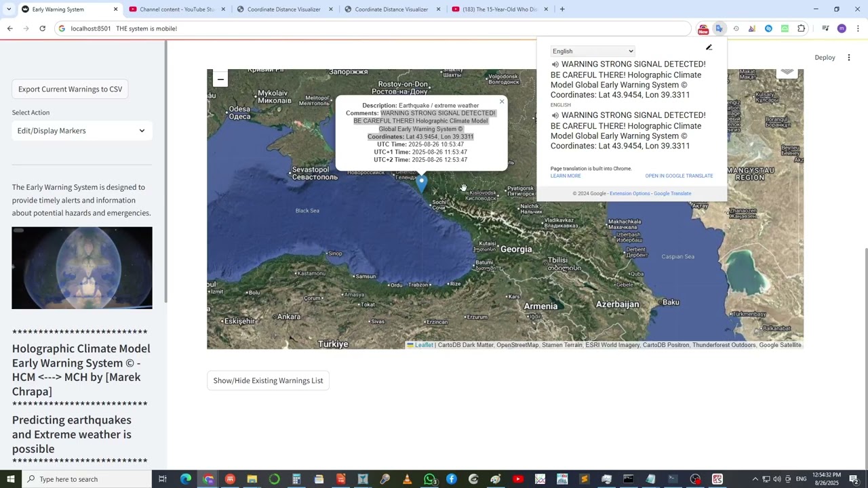Screen dimensions: 868x488
Task: Open the Windows Start menu
Action: pyautogui.click(x=10, y=479)
